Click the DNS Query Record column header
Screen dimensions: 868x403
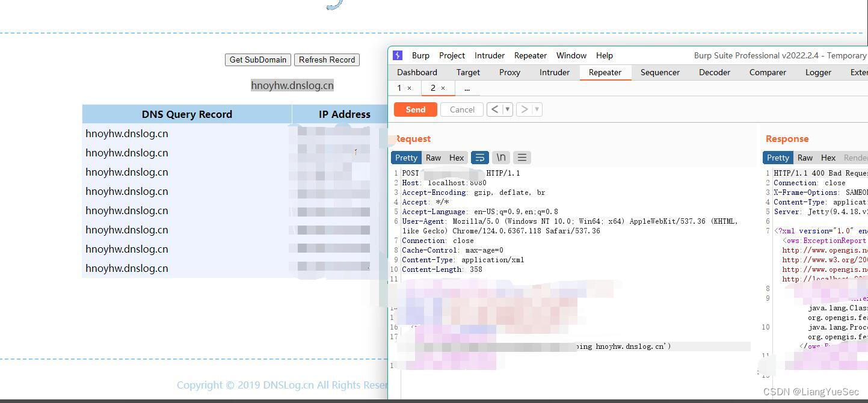187,114
